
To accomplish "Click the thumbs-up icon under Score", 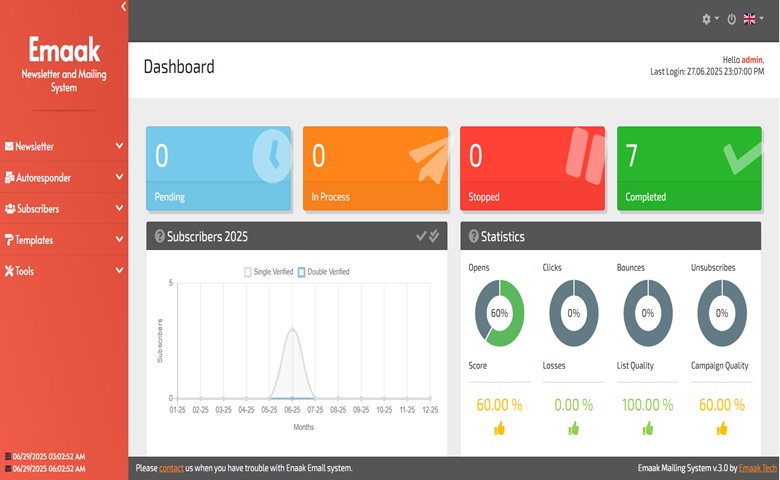I will coord(499,428).
